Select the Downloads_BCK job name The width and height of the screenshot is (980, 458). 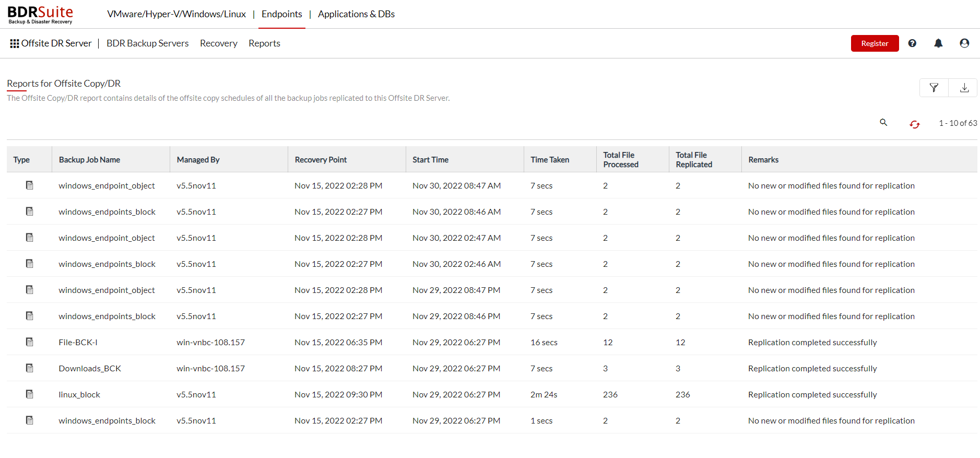pos(90,369)
